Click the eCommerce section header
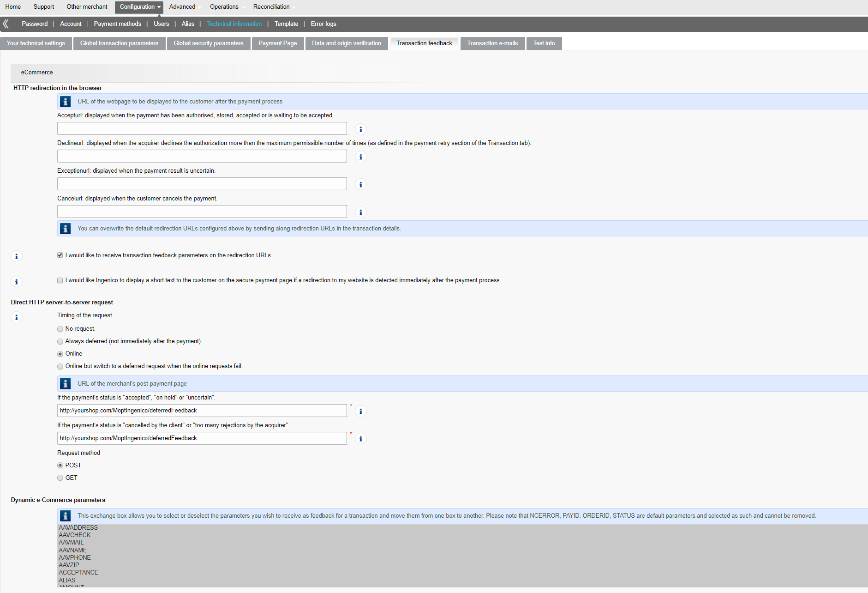 37,73
